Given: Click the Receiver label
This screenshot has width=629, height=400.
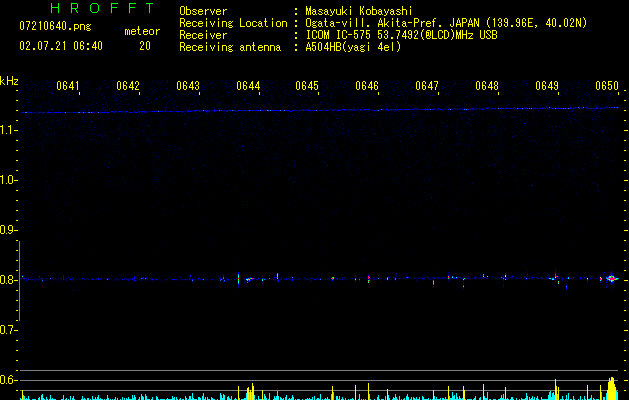Looking at the screenshot, I should point(203,35).
